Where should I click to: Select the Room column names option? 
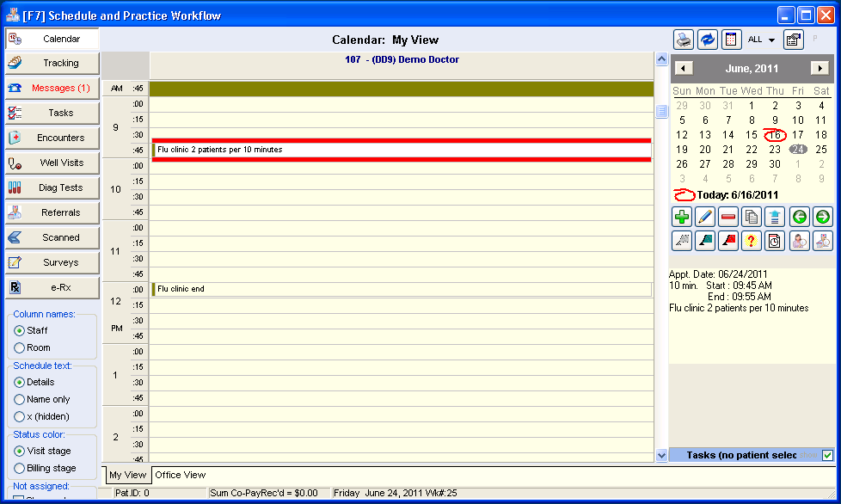click(19, 348)
